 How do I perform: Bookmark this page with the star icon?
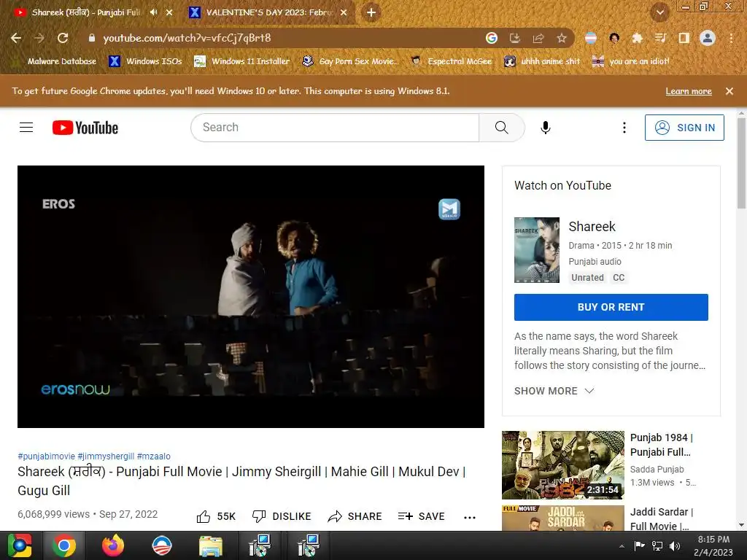(x=562, y=38)
